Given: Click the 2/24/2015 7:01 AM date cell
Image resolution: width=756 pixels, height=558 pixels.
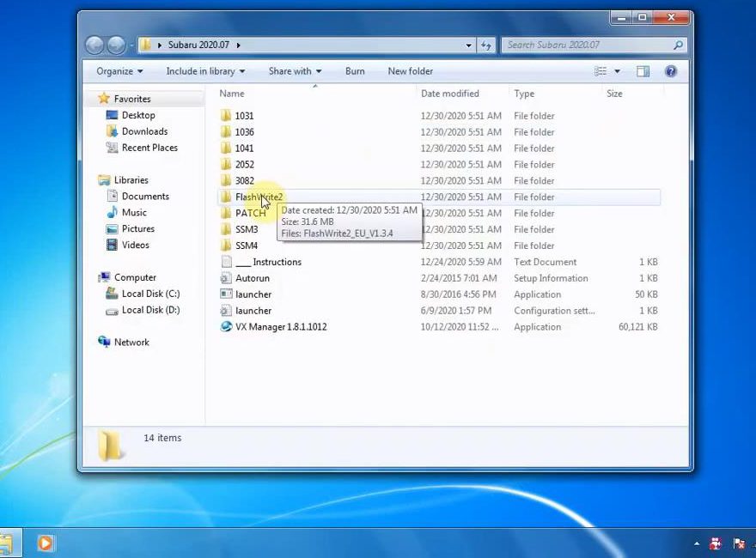Looking at the screenshot, I should pyautogui.click(x=459, y=278).
